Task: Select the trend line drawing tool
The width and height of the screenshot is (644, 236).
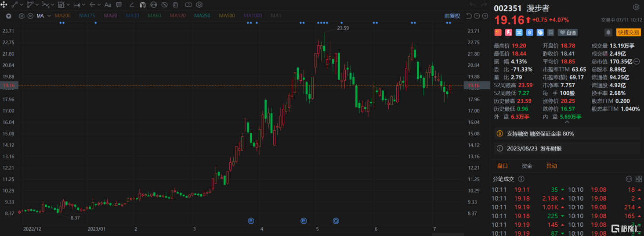Action: pyautogui.click(x=14, y=5)
